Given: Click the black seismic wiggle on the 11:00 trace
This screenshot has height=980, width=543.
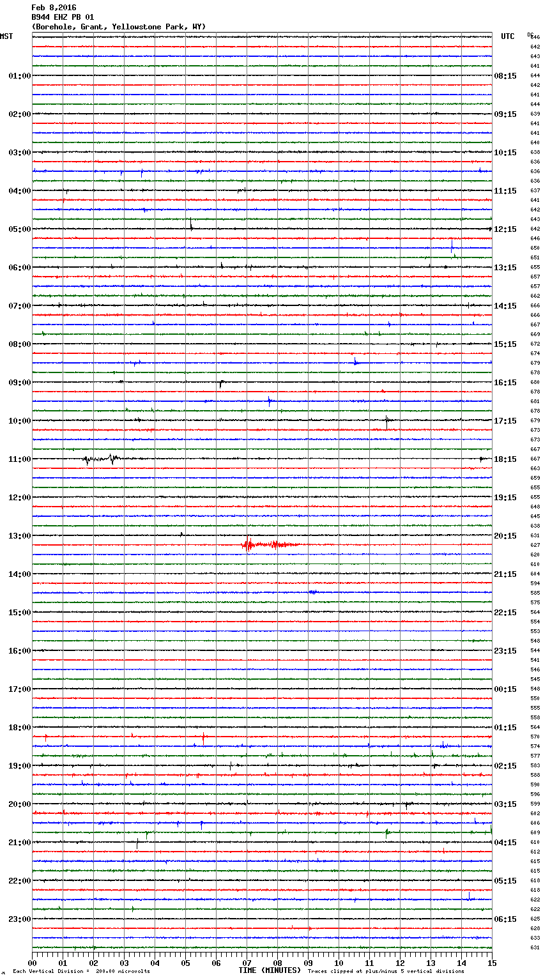Looking at the screenshot, I should point(102,459).
